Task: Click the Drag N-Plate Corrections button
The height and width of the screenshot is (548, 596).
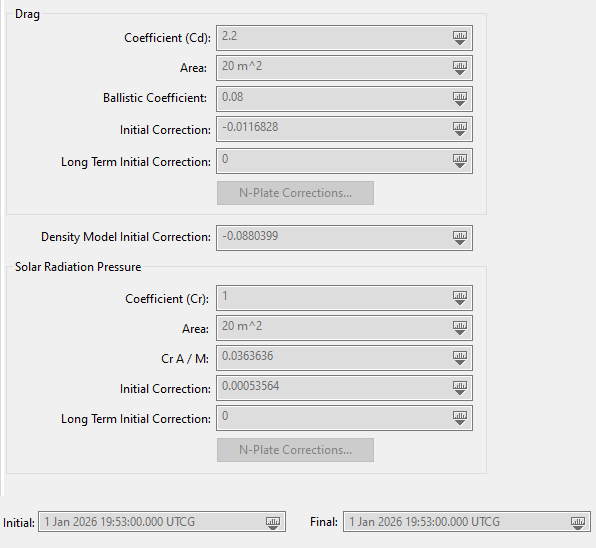Action: pos(295,193)
